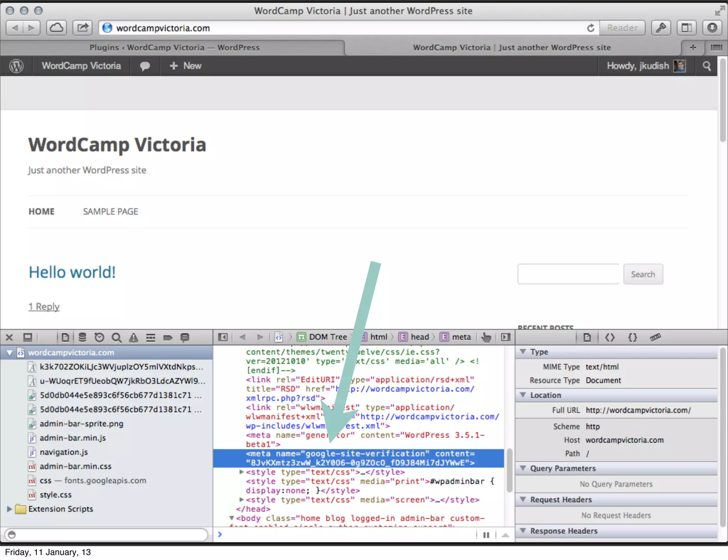This screenshot has width=728, height=560.
Task: Click the element selection hand icon
Action: 486,337
